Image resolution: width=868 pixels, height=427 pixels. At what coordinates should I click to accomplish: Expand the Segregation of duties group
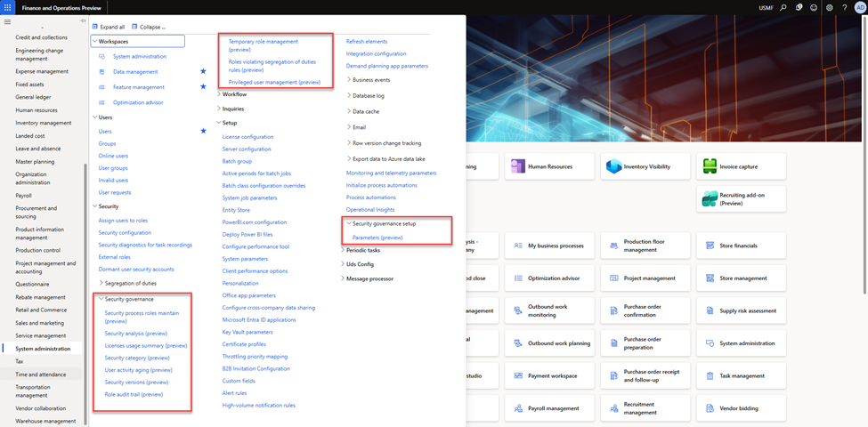point(101,283)
